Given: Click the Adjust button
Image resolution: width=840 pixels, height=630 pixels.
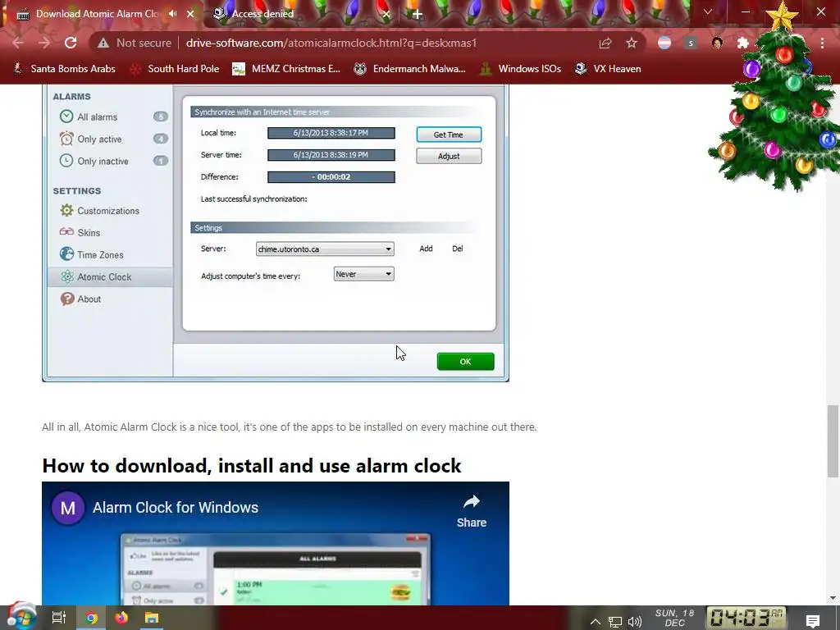Looking at the screenshot, I should point(449,156).
